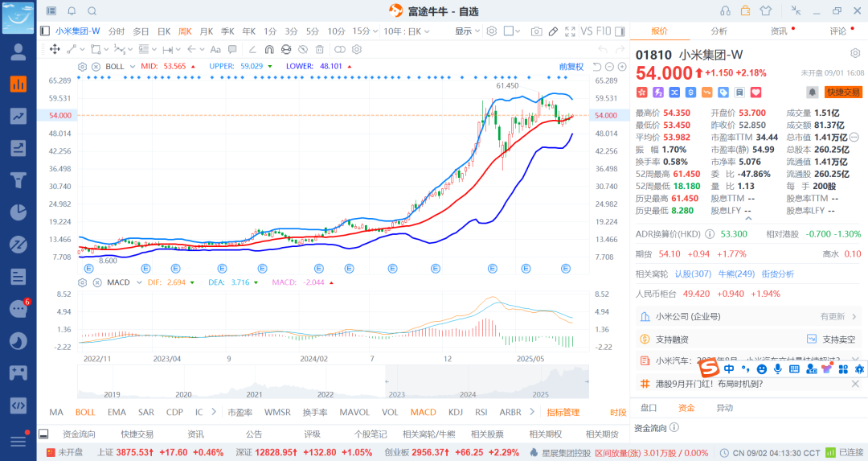Viewport: 868px width, 461px height.
Task: Switch to 周K weekly chart
Action: coord(185,31)
